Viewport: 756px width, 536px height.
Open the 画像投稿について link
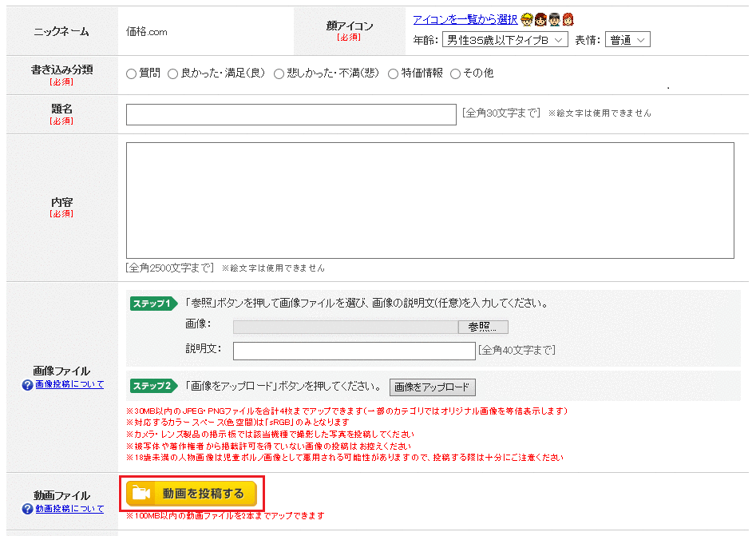tap(69, 384)
